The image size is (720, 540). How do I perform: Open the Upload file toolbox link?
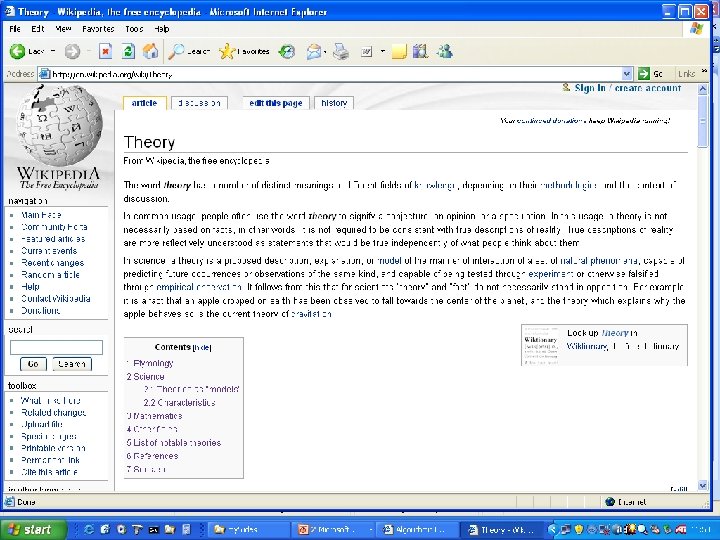coord(42,424)
